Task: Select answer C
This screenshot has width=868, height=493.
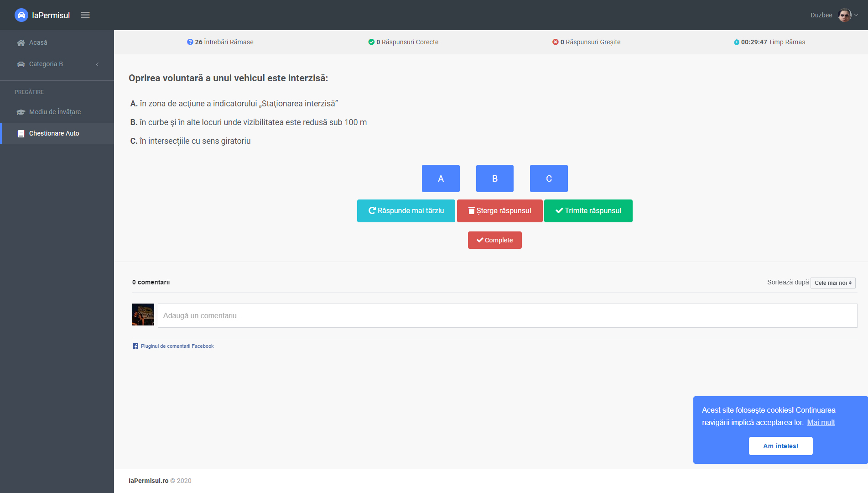Action: click(x=549, y=178)
